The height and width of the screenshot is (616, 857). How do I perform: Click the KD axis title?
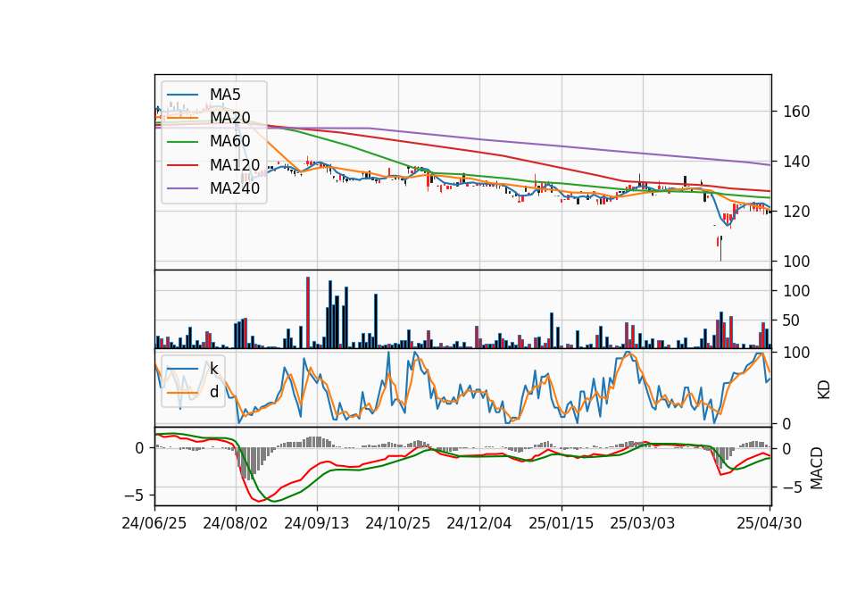(x=823, y=390)
